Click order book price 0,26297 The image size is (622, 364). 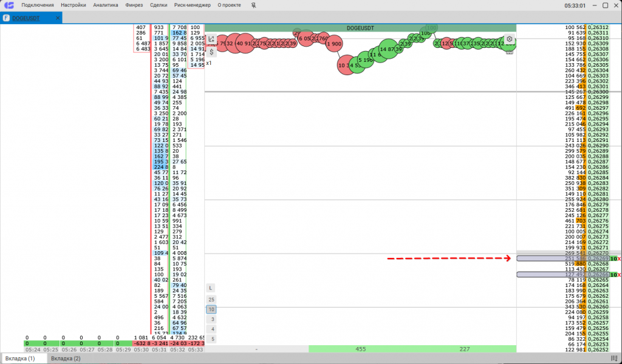598,108
